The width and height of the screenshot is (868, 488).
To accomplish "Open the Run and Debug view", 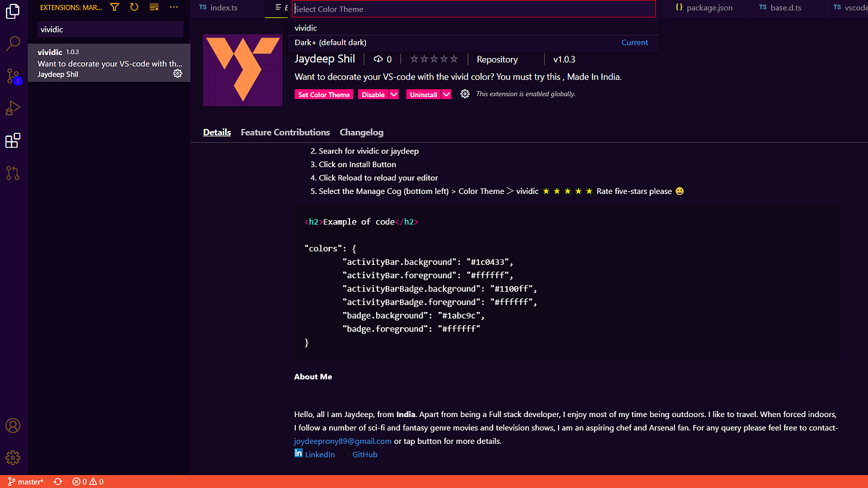I will (x=12, y=107).
